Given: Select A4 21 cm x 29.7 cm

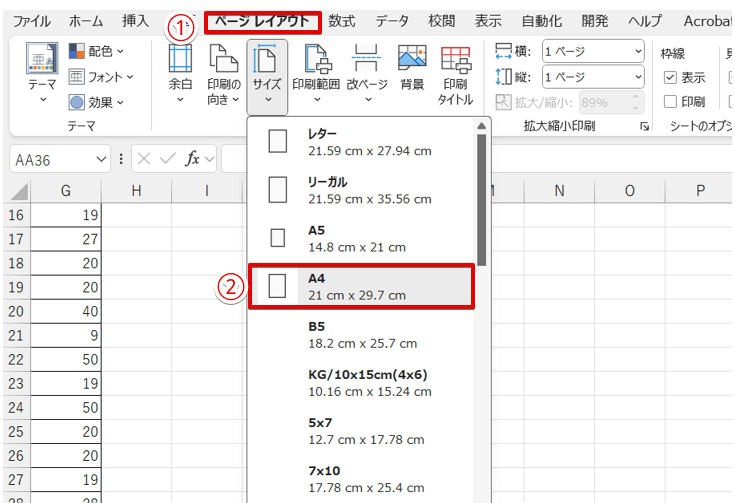Looking at the screenshot, I should click(361, 286).
